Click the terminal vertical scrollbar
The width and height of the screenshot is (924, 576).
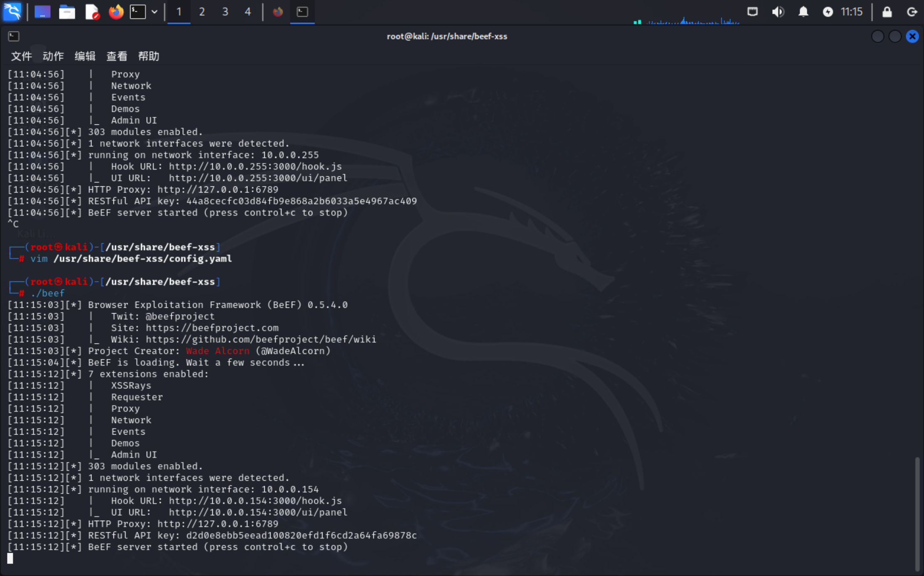917,514
